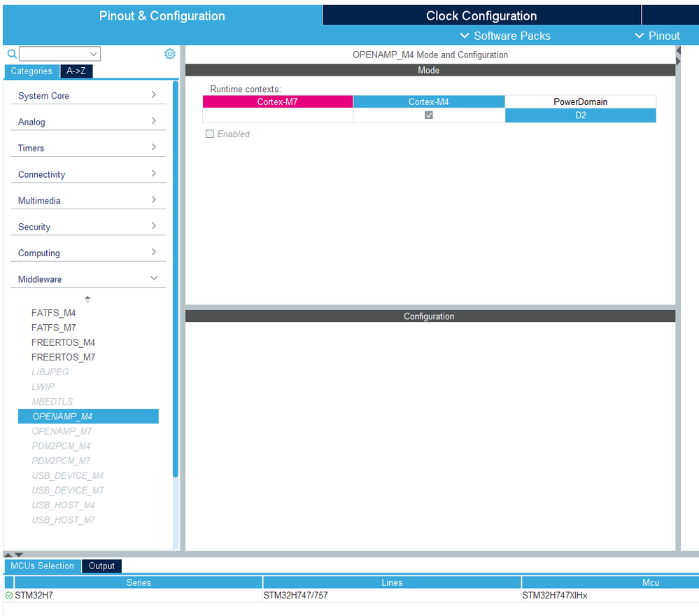Open the categories settings gear icon

coord(170,54)
